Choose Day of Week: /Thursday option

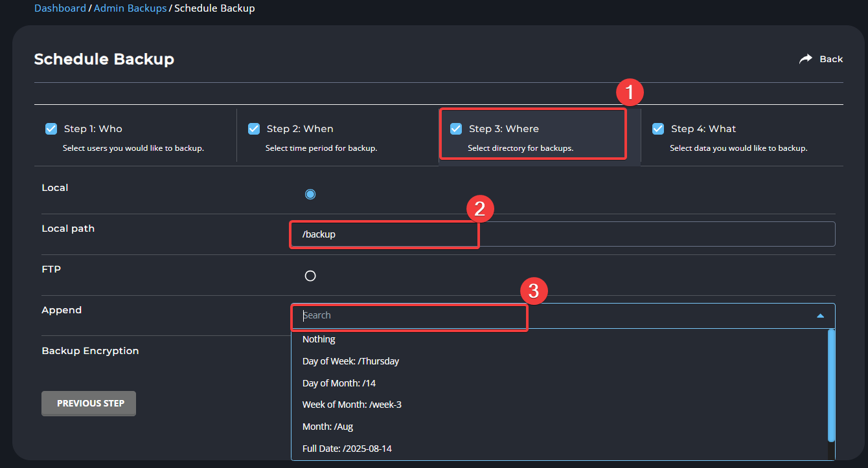(x=350, y=361)
